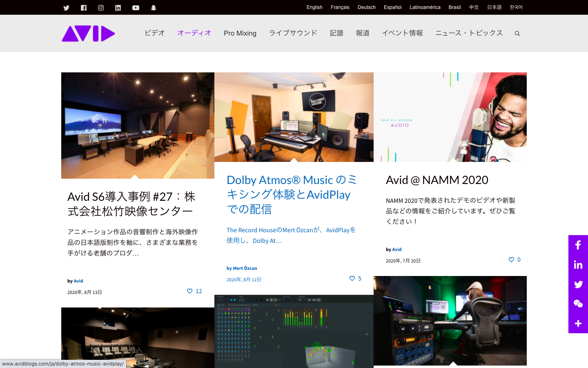The width and height of the screenshot is (588, 368).
Task: Open the ニュース・トピックス menu item
Action: (469, 33)
